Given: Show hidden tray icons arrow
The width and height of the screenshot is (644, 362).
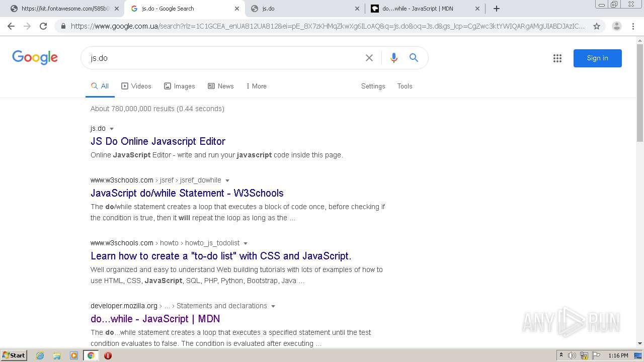Looking at the screenshot, I should [561, 355].
